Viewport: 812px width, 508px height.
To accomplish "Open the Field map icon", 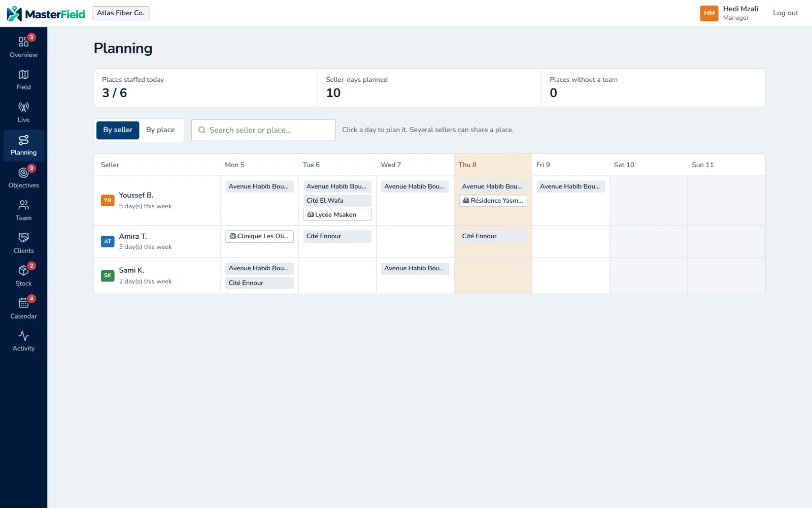I will [23, 74].
